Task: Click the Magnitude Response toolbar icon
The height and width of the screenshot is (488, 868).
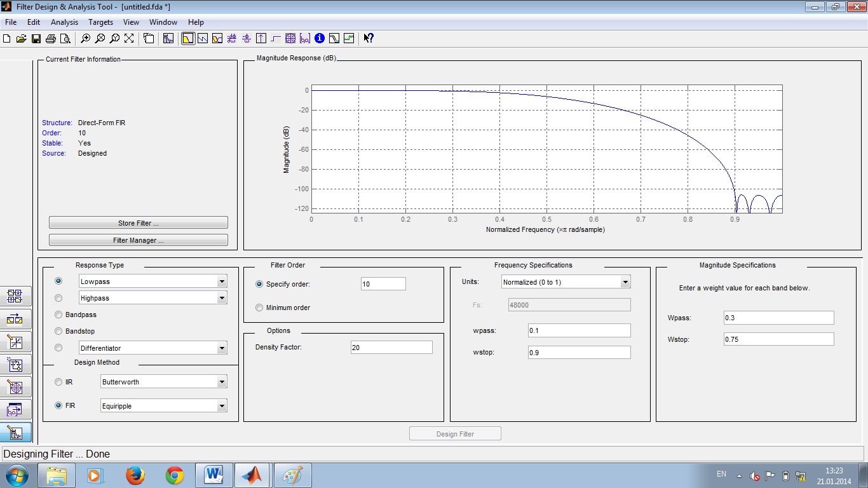Action: (x=187, y=39)
